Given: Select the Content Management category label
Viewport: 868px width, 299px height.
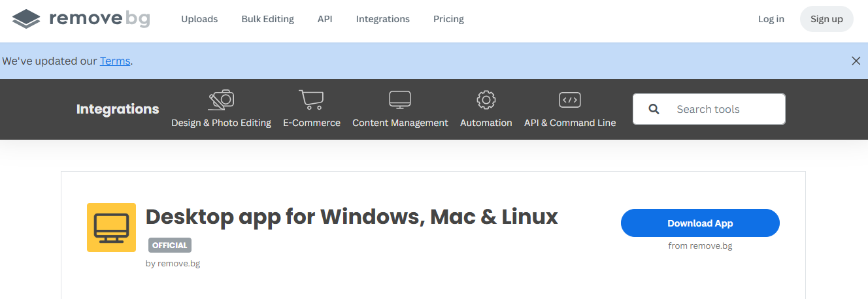Looking at the screenshot, I should 400,123.
